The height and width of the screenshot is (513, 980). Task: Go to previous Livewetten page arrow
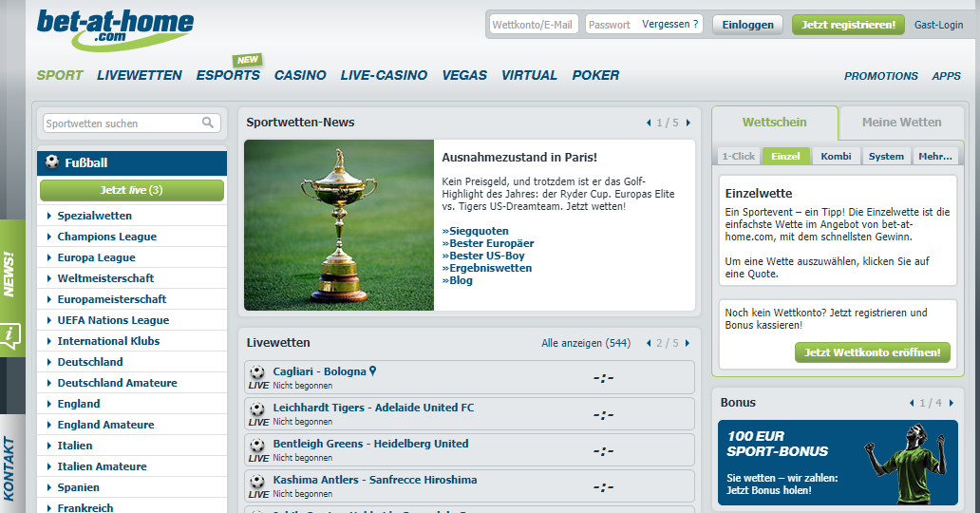click(x=649, y=343)
